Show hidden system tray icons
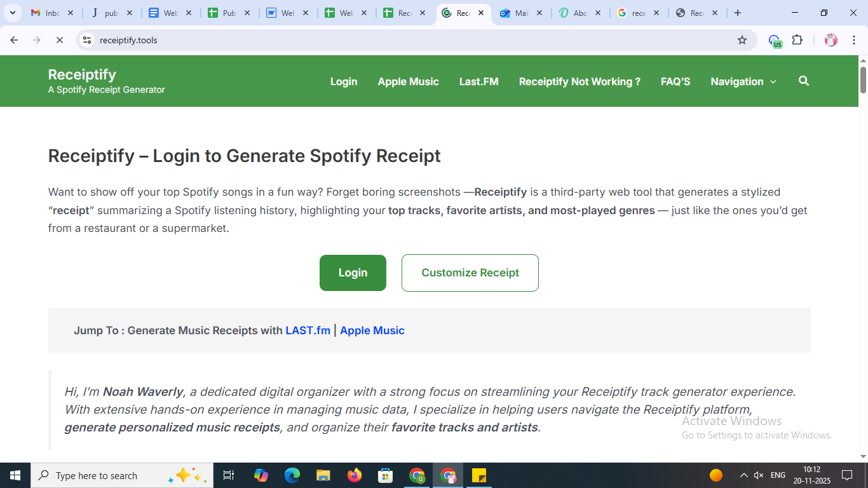The width and height of the screenshot is (868, 488). click(x=743, y=475)
